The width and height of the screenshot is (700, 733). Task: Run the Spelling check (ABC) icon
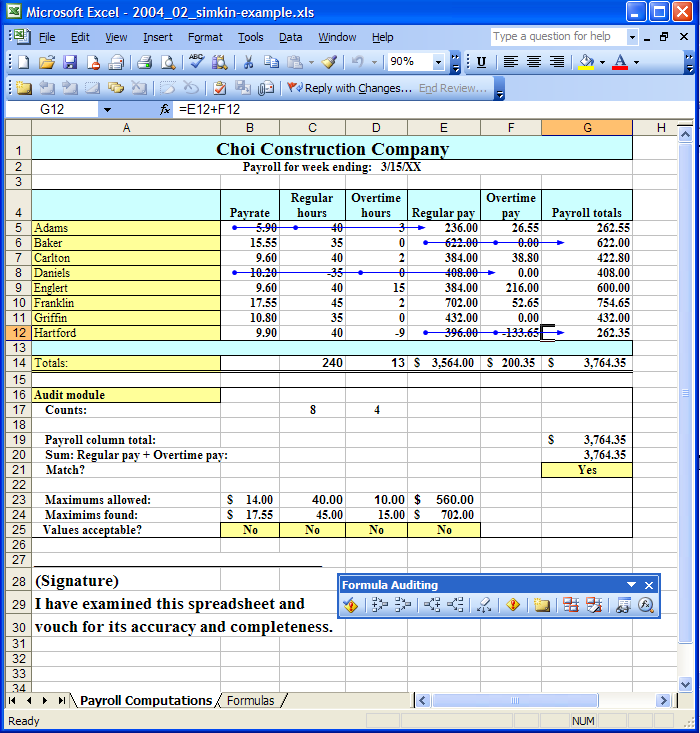[196, 62]
